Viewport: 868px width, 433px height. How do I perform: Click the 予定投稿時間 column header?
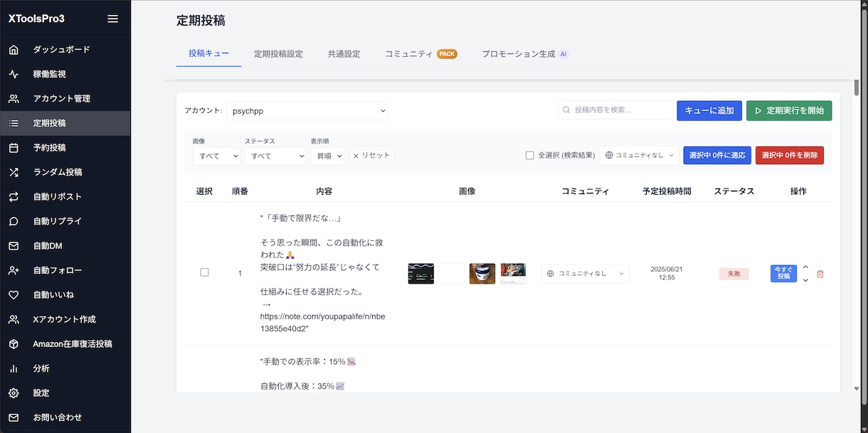(667, 191)
